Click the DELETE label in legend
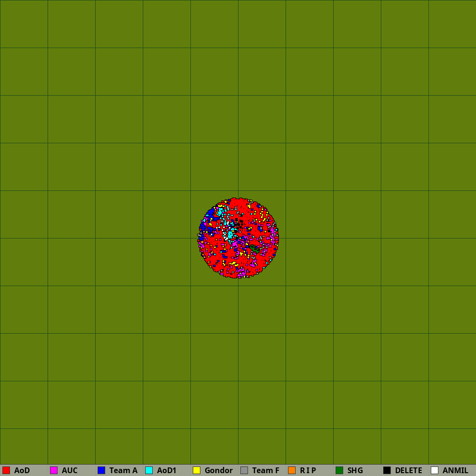The image size is (476, 476). (408, 470)
